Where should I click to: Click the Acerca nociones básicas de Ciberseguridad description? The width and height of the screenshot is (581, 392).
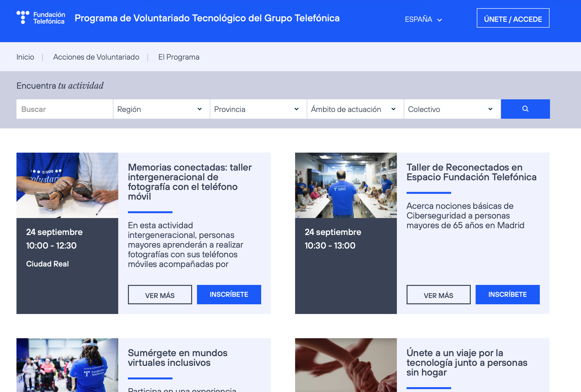tap(465, 215)
